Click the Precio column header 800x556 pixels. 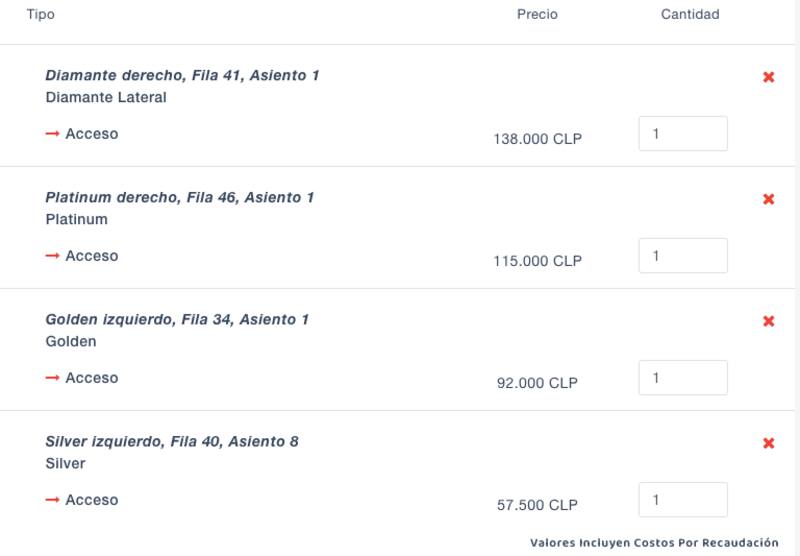537,15
